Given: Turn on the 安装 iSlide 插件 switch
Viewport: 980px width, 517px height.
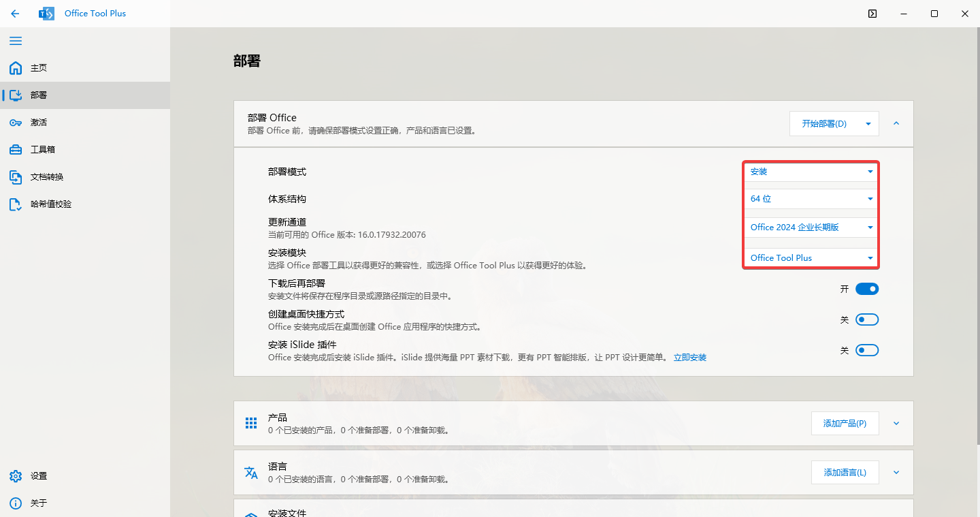Looking at the screenshot, I should [x=867, y=349].
